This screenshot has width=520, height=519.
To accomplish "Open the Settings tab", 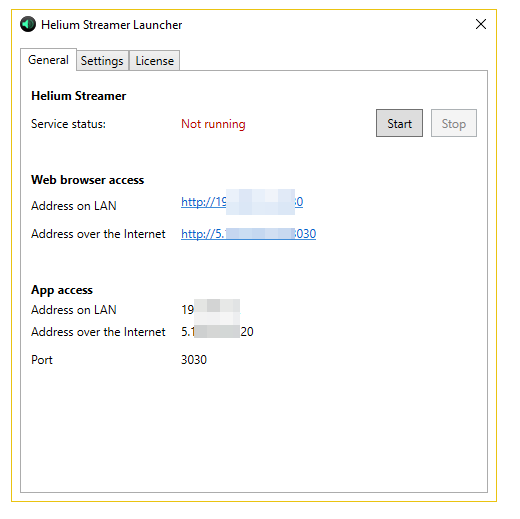I will pyautogui.click(x=102, y=61).
